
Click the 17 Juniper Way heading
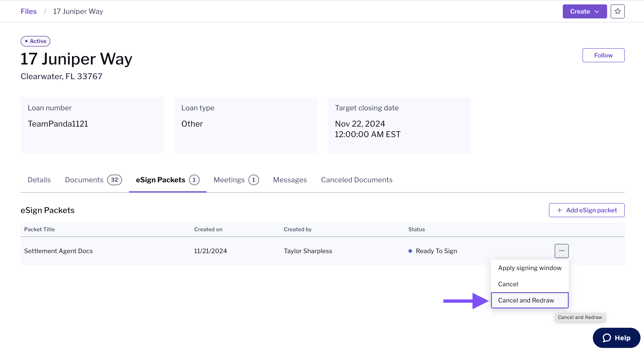coord(76,59)
